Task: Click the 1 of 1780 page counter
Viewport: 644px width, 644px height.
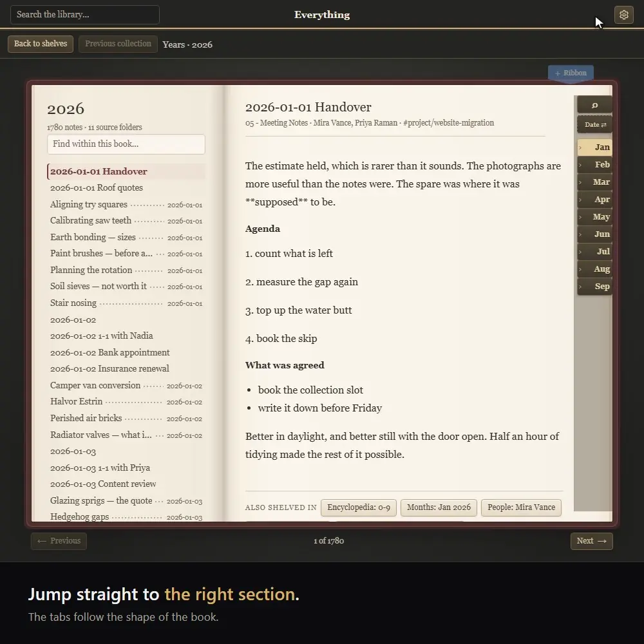Action: click(328, 541)
